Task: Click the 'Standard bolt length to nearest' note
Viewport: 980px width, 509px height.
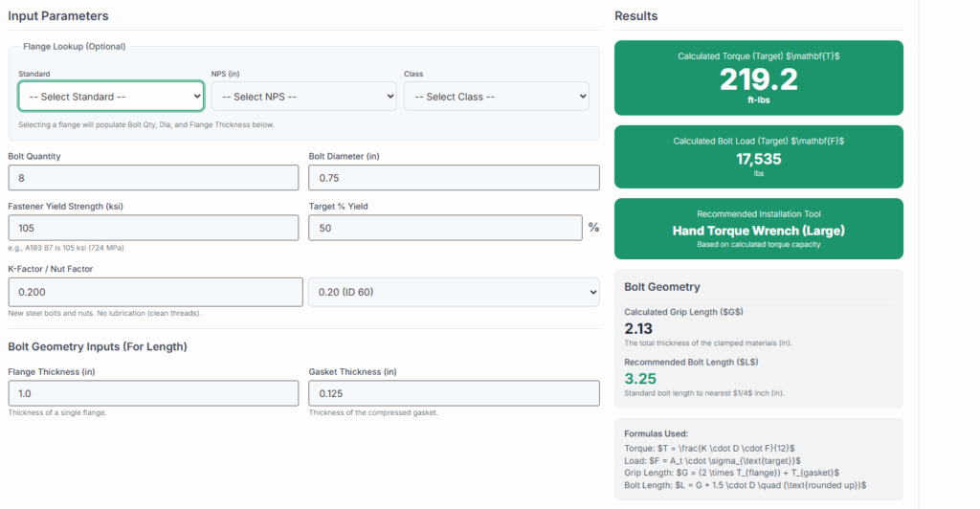Action: tap(704, 393)
